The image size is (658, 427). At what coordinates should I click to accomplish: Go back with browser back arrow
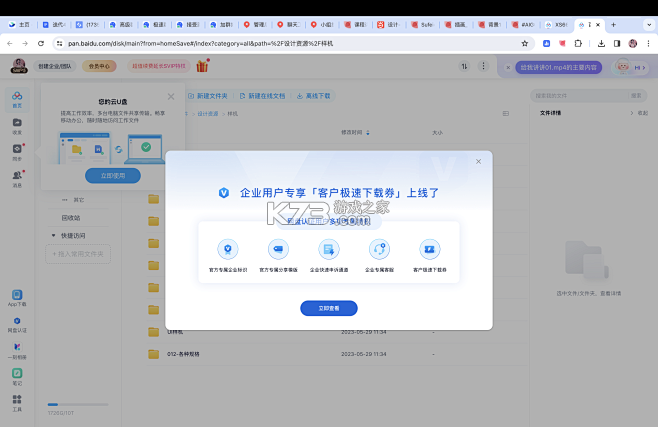pyautogui.click(x=10, y=43)
